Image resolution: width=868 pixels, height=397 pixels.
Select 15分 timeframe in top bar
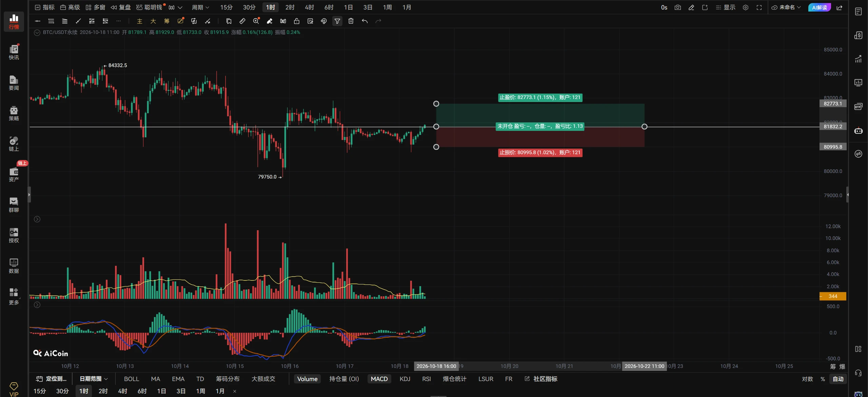click(x=226, y=7)
